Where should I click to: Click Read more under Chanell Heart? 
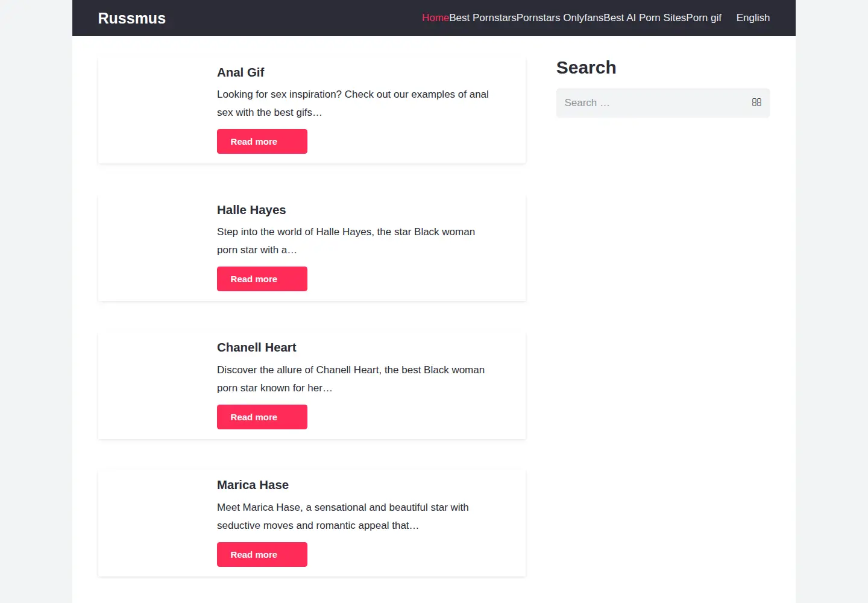pos(262,417)
